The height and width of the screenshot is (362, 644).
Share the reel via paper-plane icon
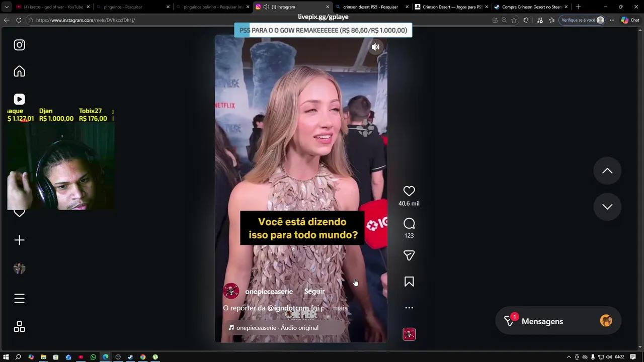click(x=409, y=255)
